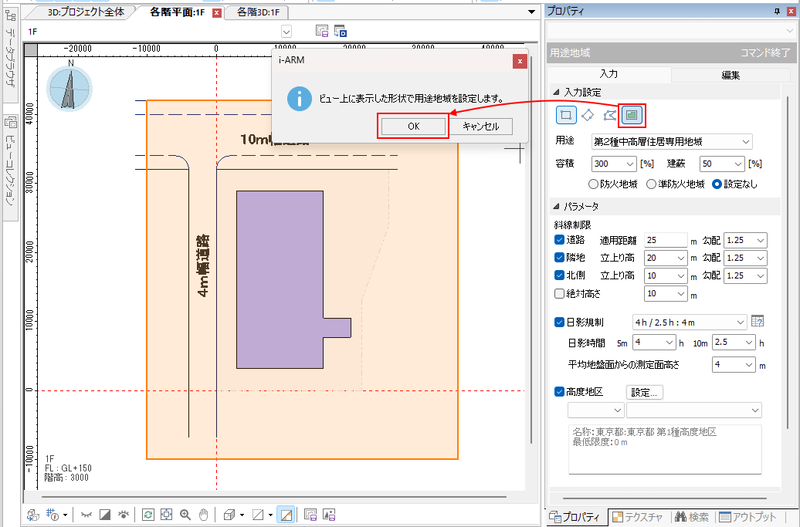Click the half-shaded square display icon
This screenshot has height=527, width=800.
[105, 515]
